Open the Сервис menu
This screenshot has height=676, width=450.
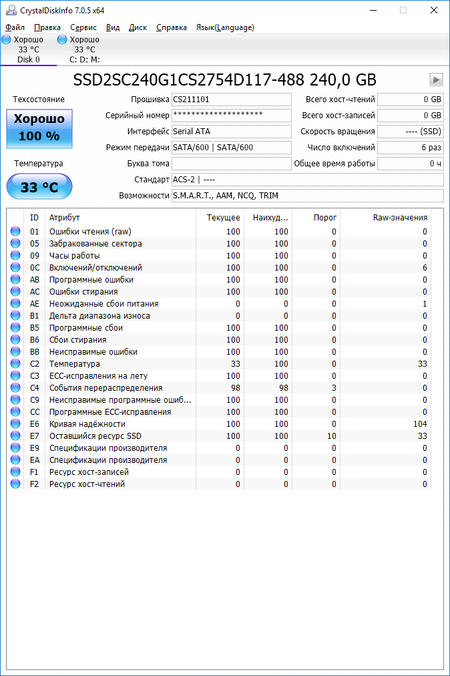click(x=83, y=28)
